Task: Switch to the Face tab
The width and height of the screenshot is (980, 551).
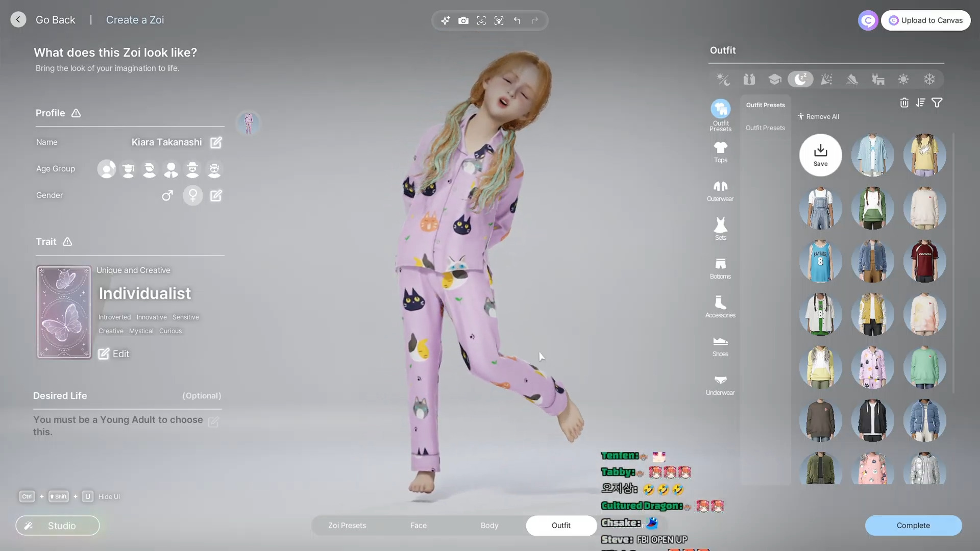Action: [419, 525]
